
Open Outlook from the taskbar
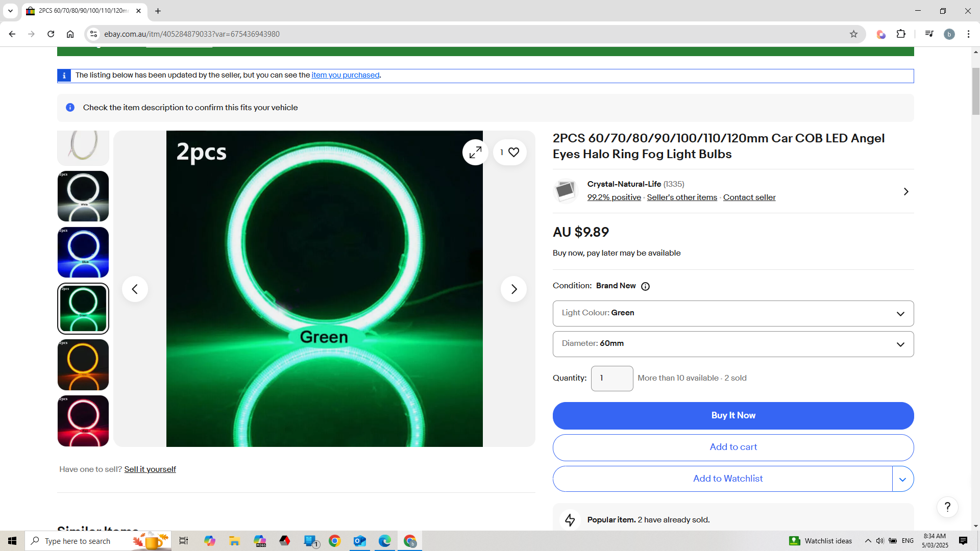[360, 541]
